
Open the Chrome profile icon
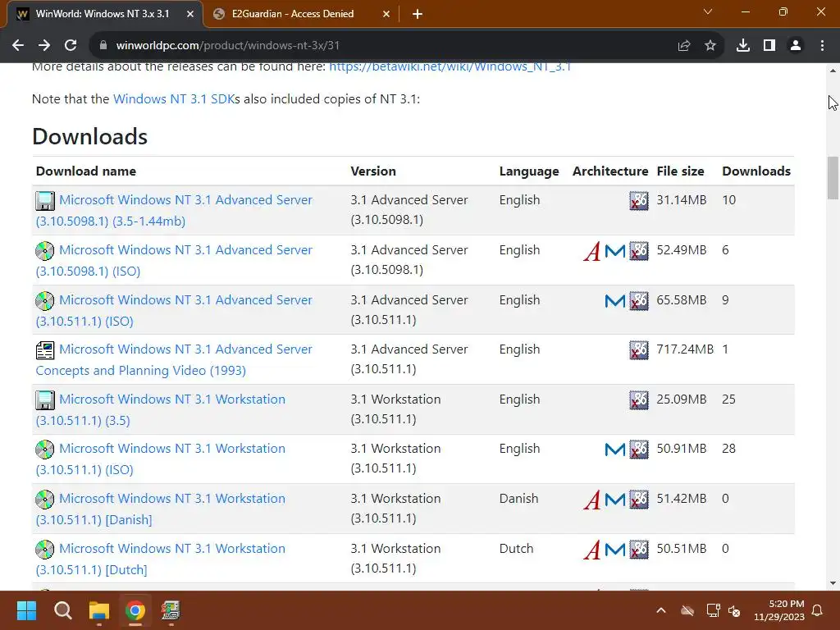coord(796,46)
